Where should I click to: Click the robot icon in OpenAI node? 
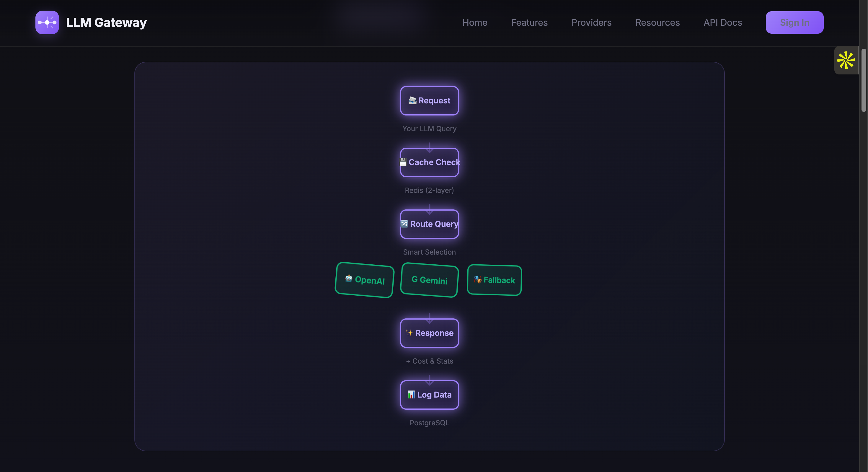click(x=349, y=278)
